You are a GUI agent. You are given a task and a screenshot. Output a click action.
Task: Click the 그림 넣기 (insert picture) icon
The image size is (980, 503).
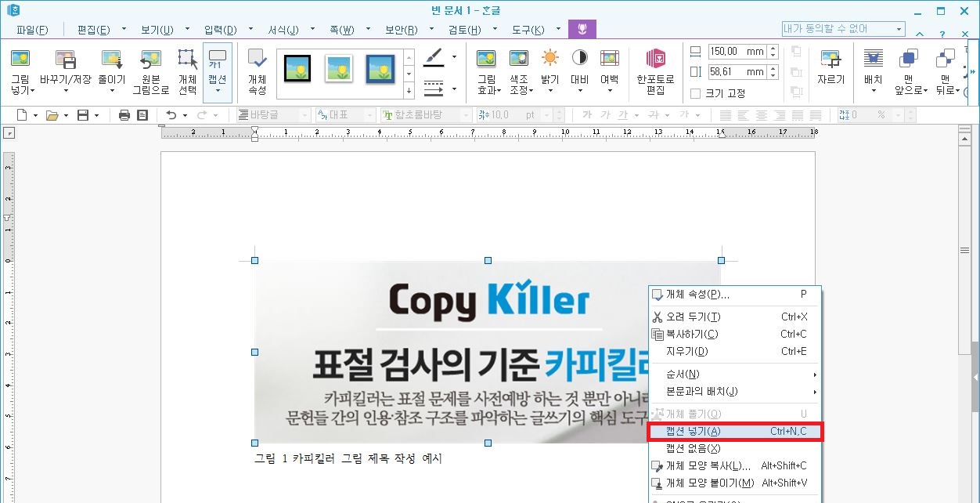[20, 59]
